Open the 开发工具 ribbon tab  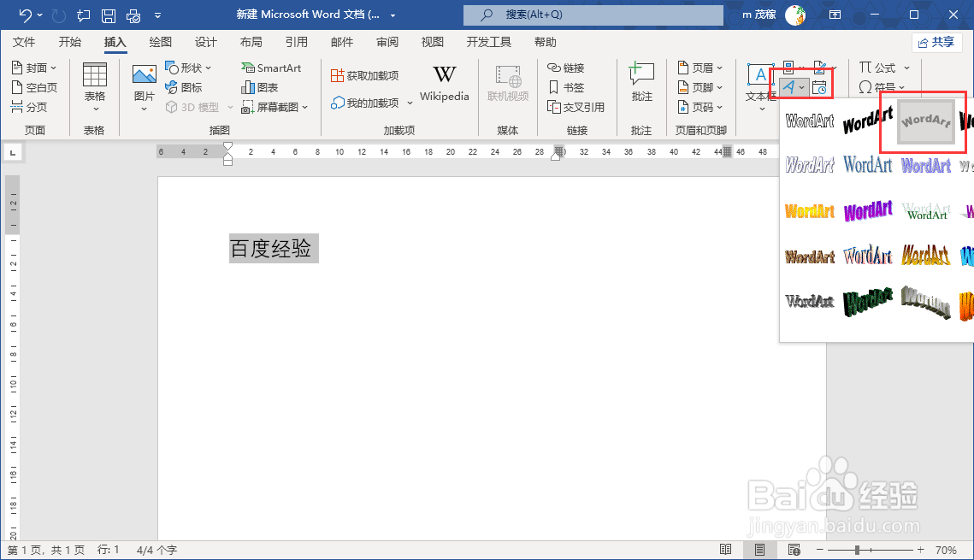coord(488,41)
